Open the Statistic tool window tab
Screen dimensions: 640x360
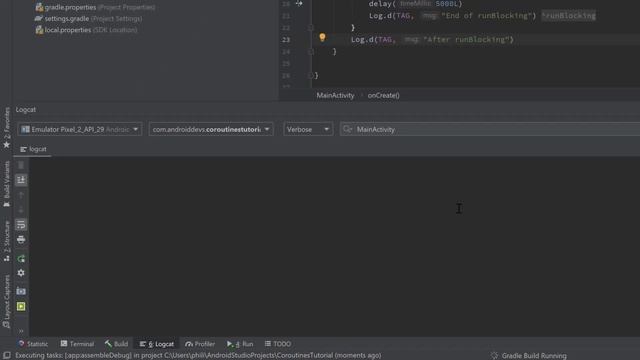pos(33,344)
